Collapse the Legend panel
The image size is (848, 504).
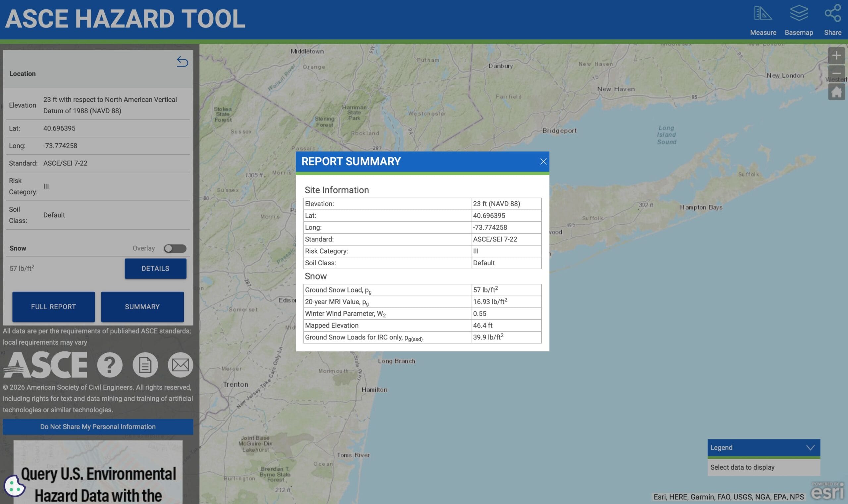(810, 447)
